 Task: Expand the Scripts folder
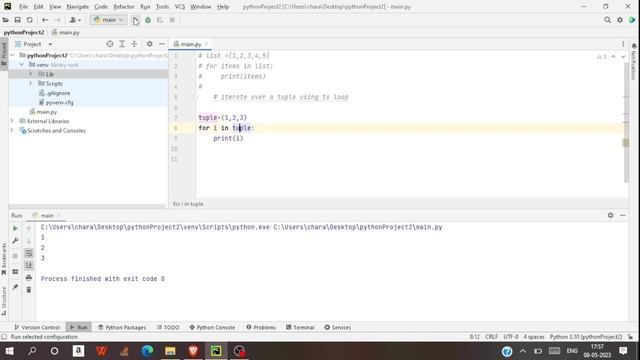(x=30, y=83)
